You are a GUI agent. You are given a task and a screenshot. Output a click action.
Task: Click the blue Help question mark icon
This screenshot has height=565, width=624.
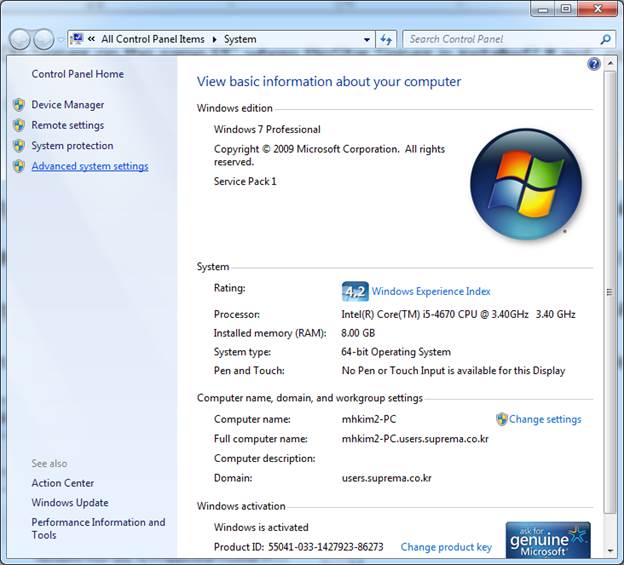point(594,64)
